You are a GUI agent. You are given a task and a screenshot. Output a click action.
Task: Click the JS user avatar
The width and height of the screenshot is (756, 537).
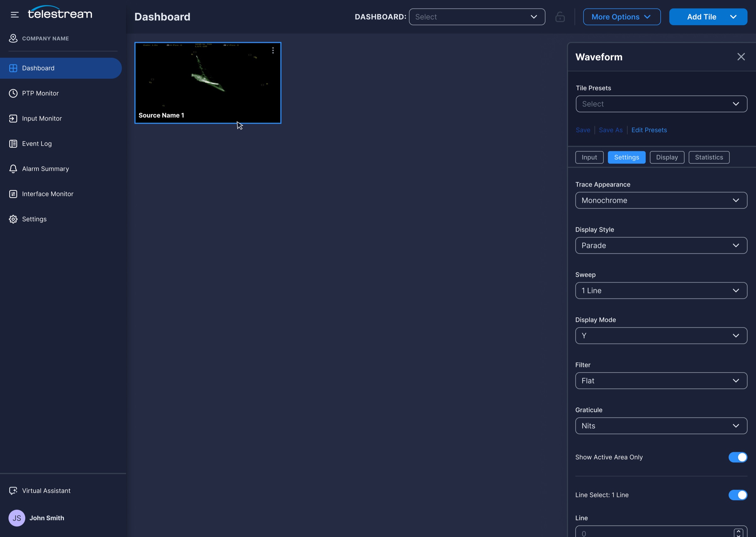[x=17, y=518]
